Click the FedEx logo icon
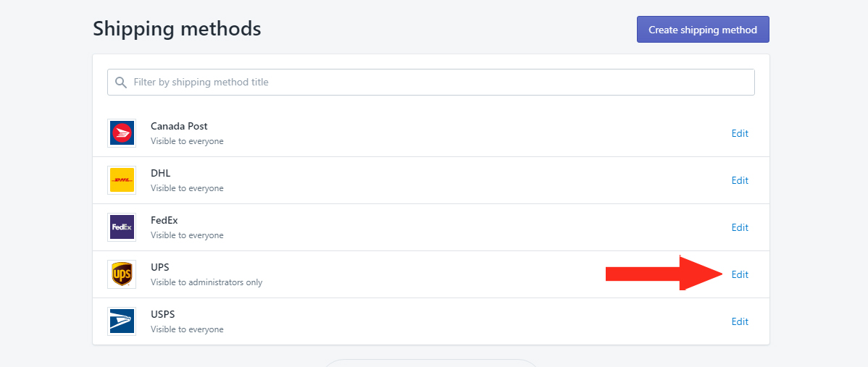The width and height of the screenshot is (868, 367). click(122, 227)
